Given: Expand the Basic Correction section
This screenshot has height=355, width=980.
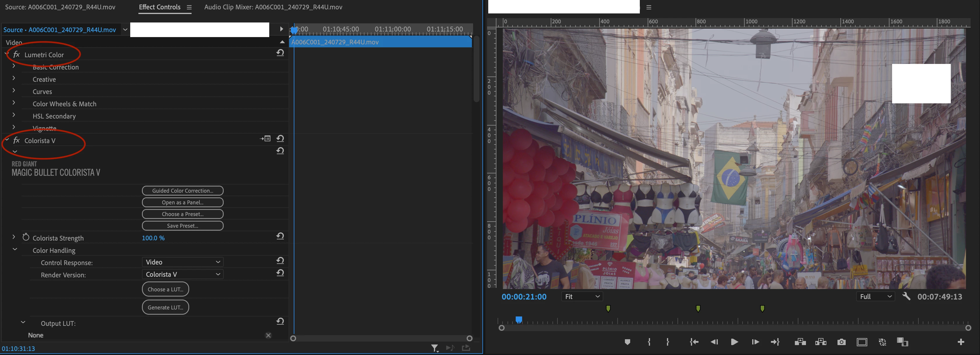Looking at the screenshot, I should [x=14, y=66].
